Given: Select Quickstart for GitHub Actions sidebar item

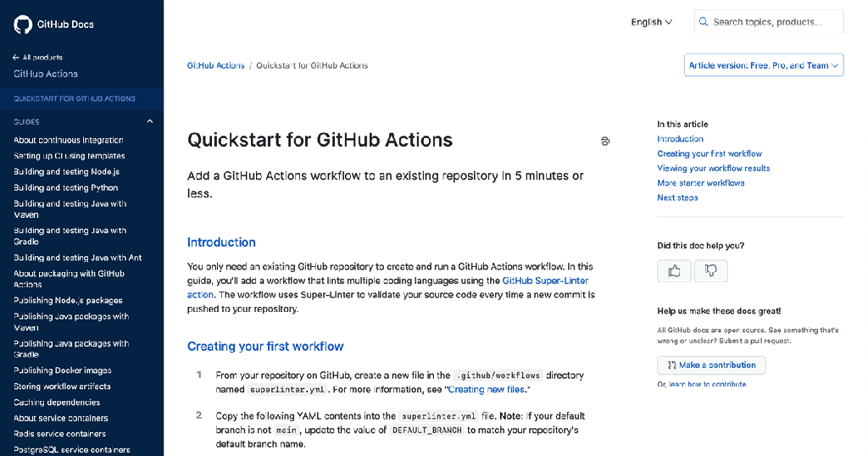Looking at the screenshot, I should tap(75, 98).
